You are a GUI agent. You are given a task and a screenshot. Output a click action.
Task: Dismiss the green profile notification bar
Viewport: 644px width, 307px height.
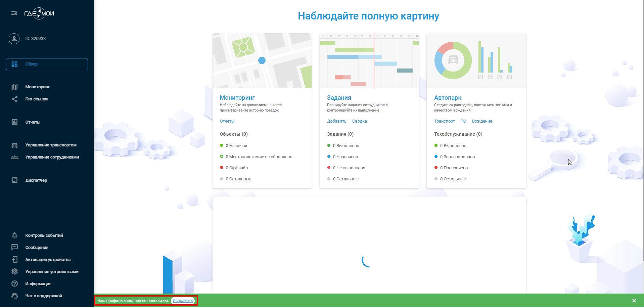click(634, 301)
